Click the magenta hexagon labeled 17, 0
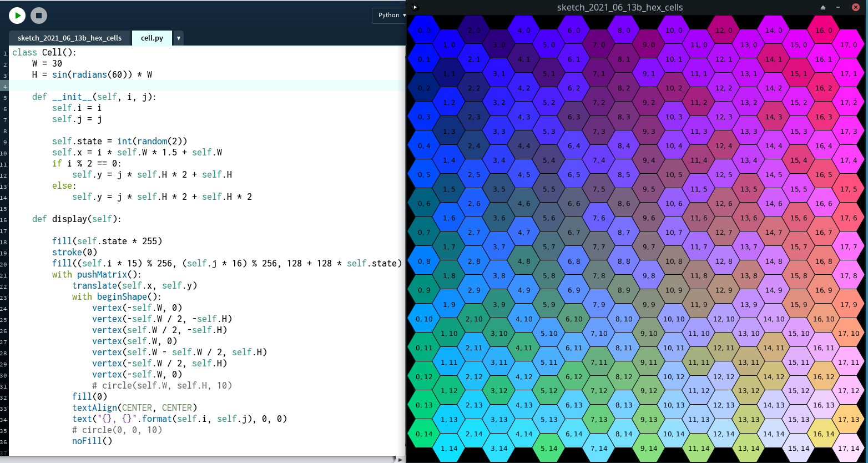Image resolution: width=868 pixels, height=463 pixels. click(849, 45)
